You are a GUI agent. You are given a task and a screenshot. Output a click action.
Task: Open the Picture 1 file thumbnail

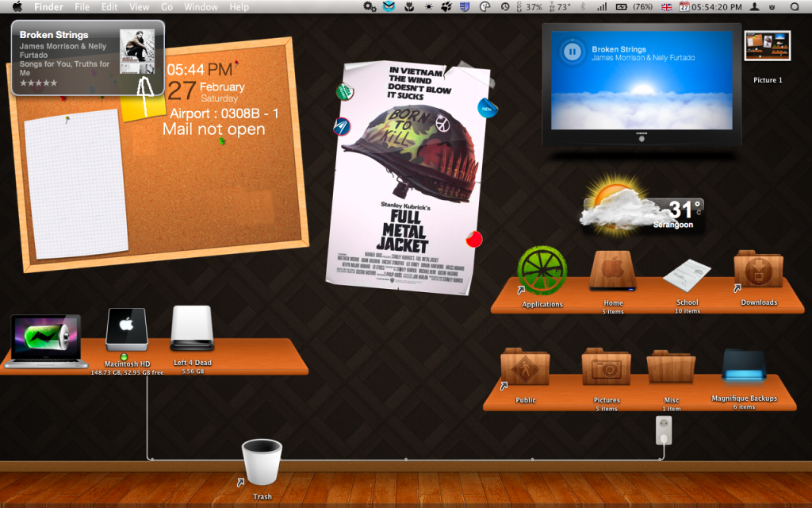click(768, 45)
